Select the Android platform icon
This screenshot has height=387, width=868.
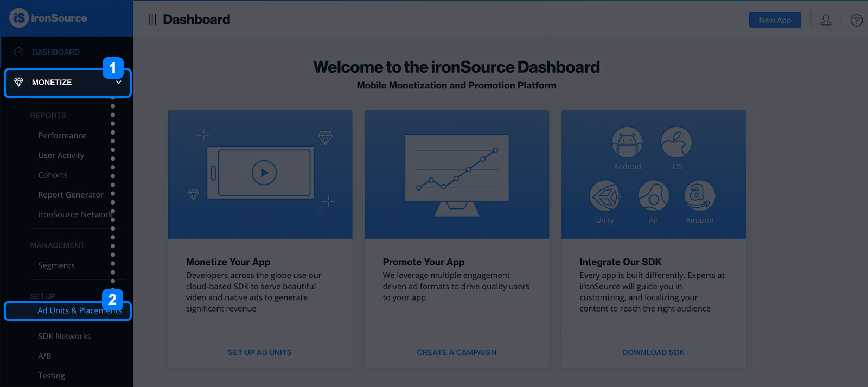(627, 142)
